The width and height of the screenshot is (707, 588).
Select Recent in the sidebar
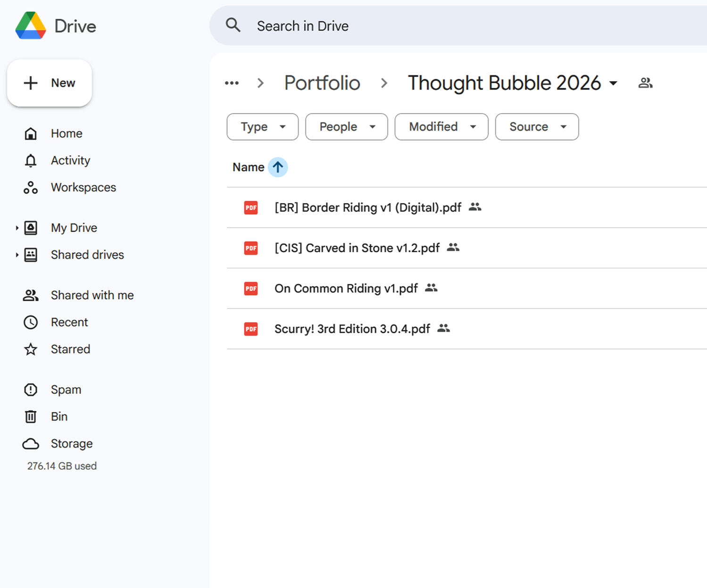pos(69,323)
